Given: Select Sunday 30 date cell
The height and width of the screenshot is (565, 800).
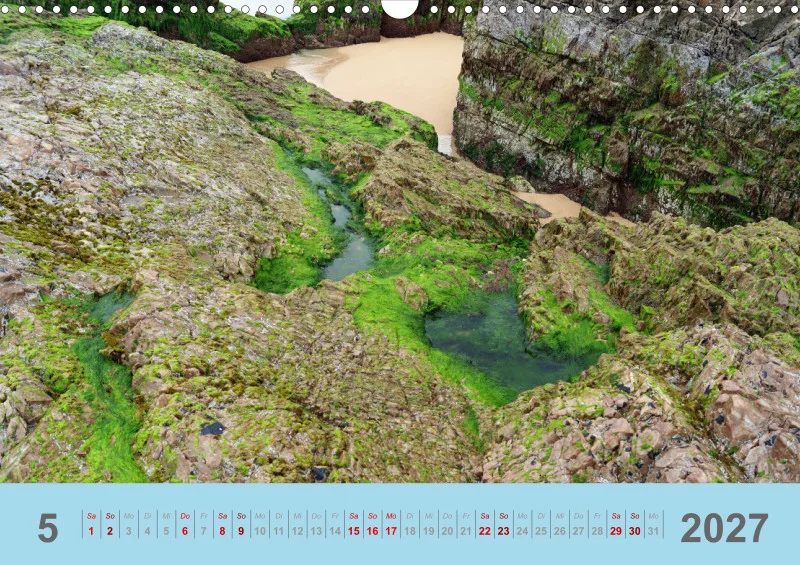Looking at the screenshot, I should pyautogui.click(x=635, y=524).
